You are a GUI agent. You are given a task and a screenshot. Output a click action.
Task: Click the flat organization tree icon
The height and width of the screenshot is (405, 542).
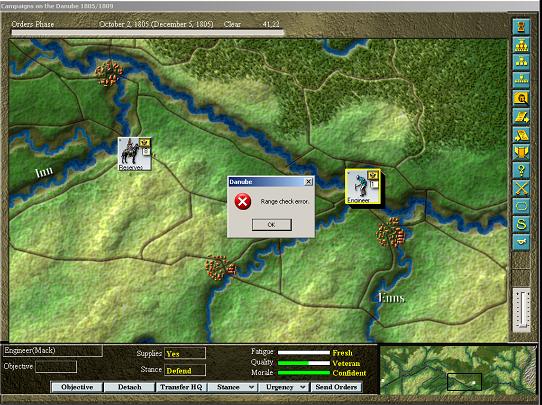(x=521, y=80)
